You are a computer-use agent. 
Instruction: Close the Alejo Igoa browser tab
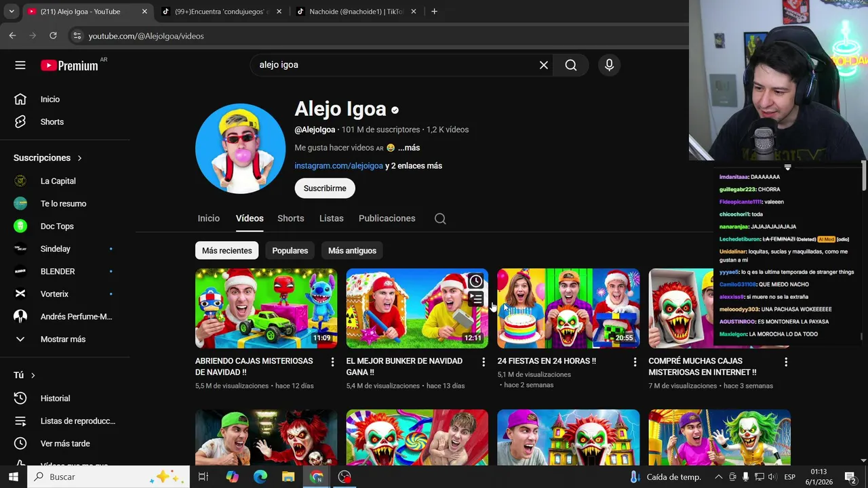coord(144,12)
